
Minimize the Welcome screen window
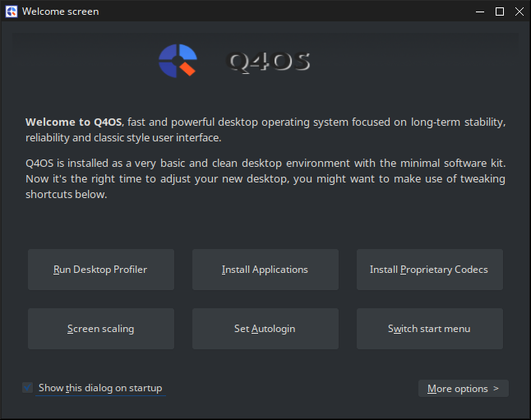click(x=480, y=12)
